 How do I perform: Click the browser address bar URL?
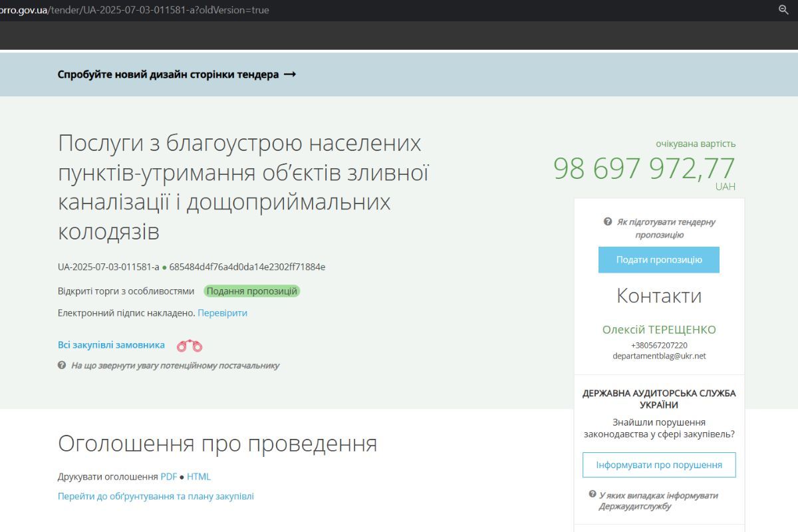[x=133, y=11]
